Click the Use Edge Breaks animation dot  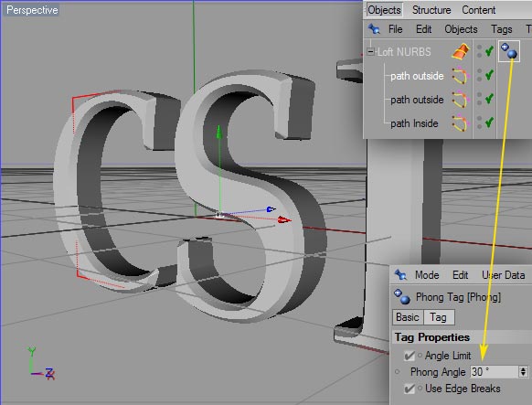pyautogui.click(x=420, y=388)
